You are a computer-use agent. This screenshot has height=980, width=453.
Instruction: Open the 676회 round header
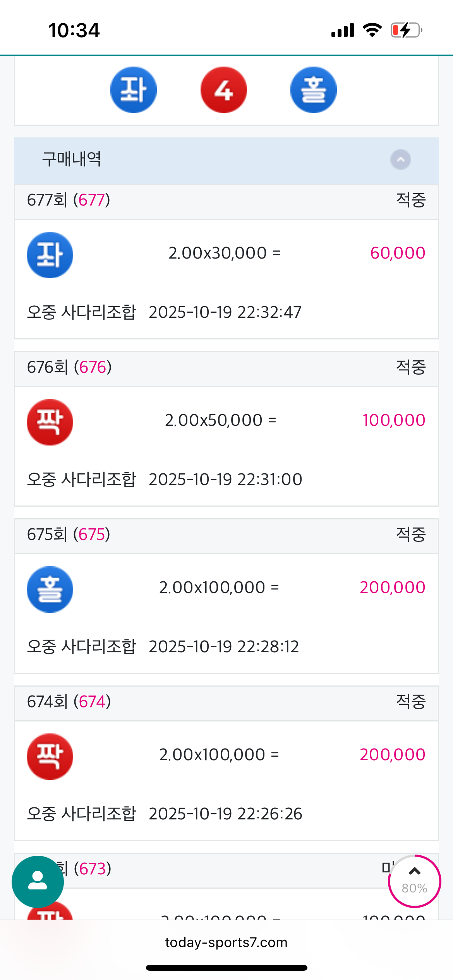coord(70,368)
